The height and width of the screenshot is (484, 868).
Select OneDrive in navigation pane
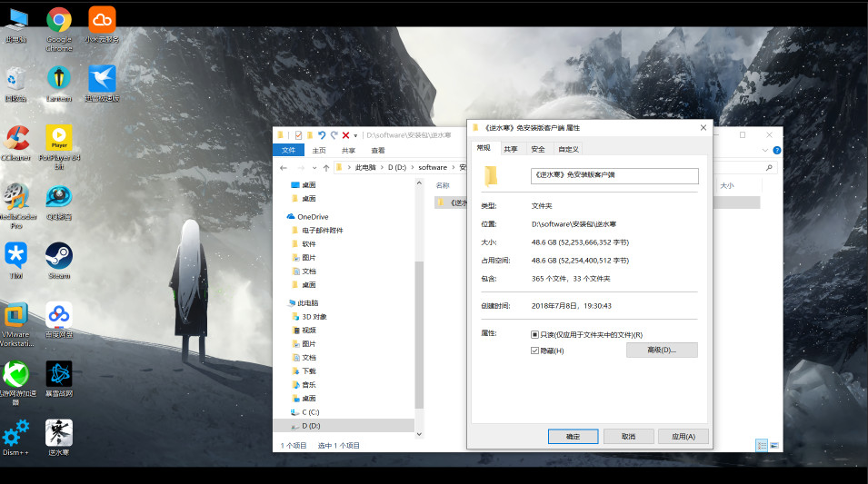point(313,217)
